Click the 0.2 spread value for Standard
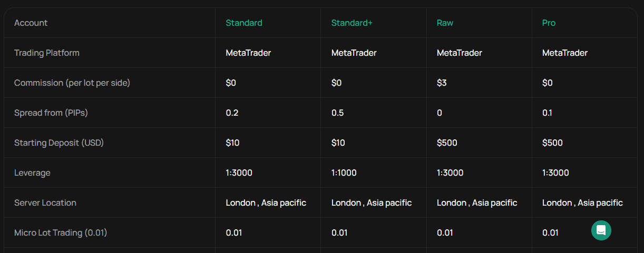Viewport: 644px width, 253px height. 232,113
